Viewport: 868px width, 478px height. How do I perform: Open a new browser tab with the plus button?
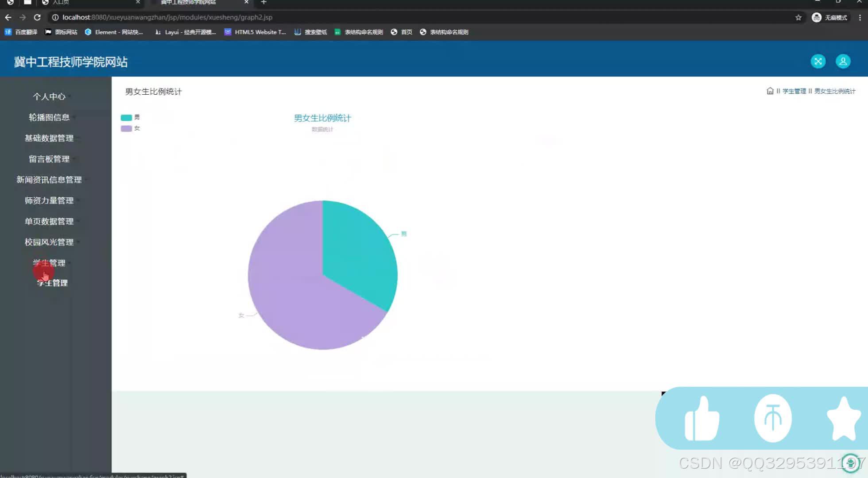coord(263,2)
